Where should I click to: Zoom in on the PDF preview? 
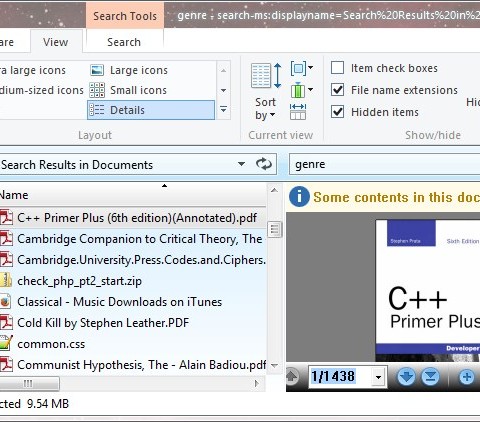point(466,377)
